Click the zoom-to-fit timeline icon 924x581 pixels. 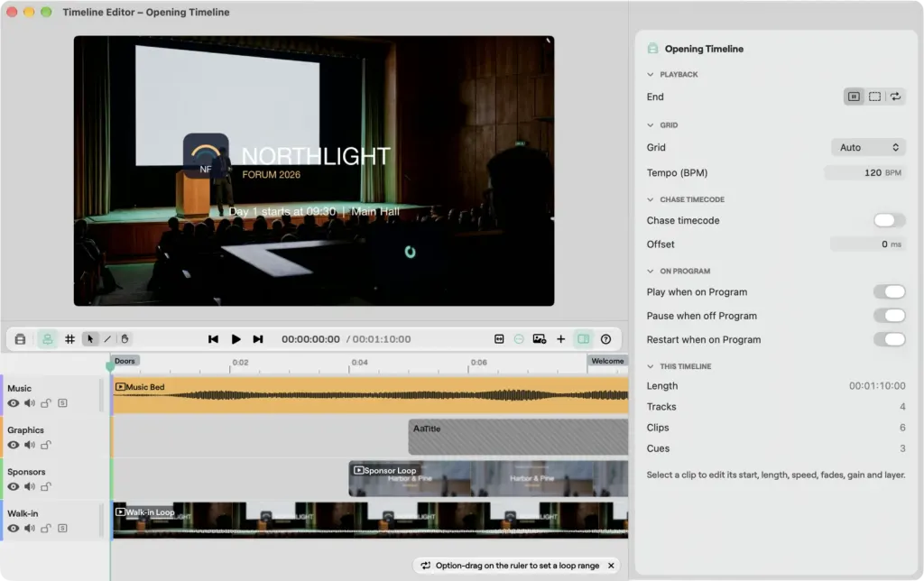[499, 339]
